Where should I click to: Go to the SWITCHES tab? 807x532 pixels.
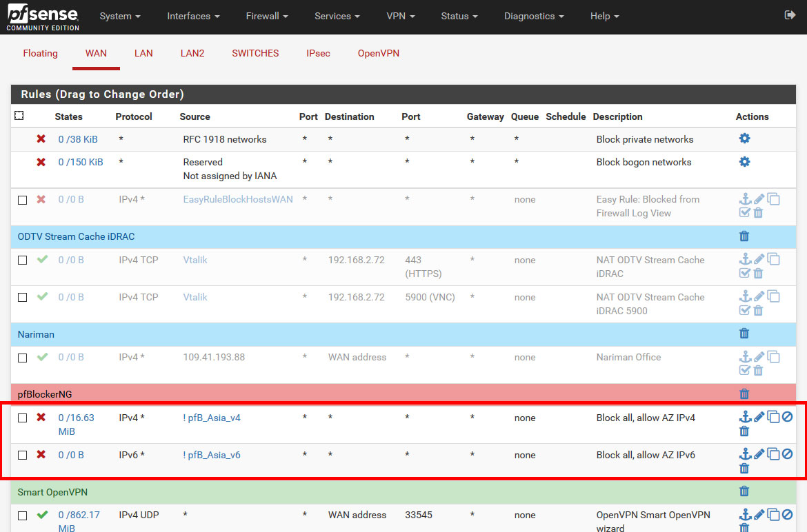[255, 54]
